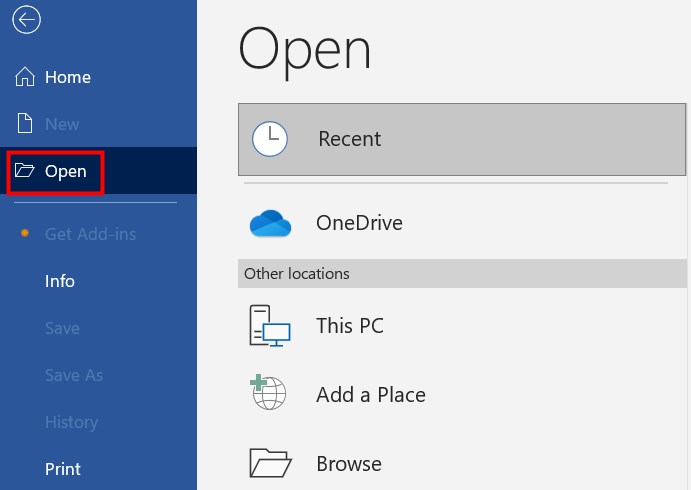This screenshot has height=490, width=691.
Task: Click the New blank document icon
Action: coord(26,124)
